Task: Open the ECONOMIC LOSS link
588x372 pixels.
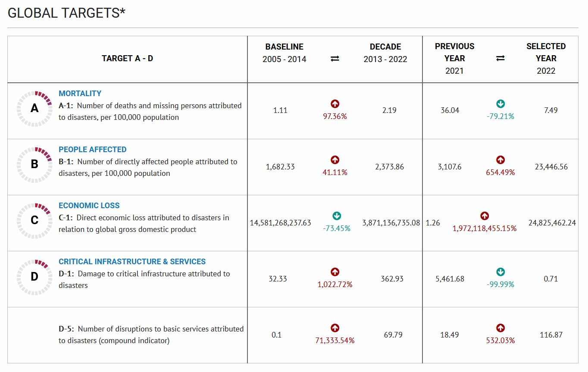Action: click(x=89, y=206)
